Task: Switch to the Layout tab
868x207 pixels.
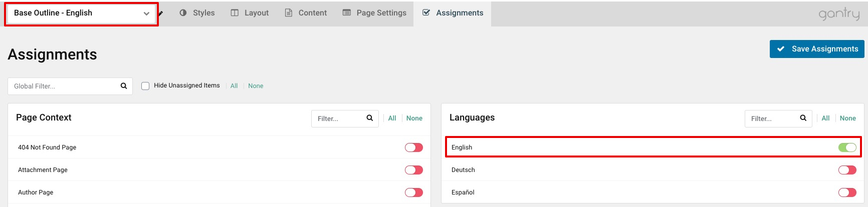Action: (250, 13)
